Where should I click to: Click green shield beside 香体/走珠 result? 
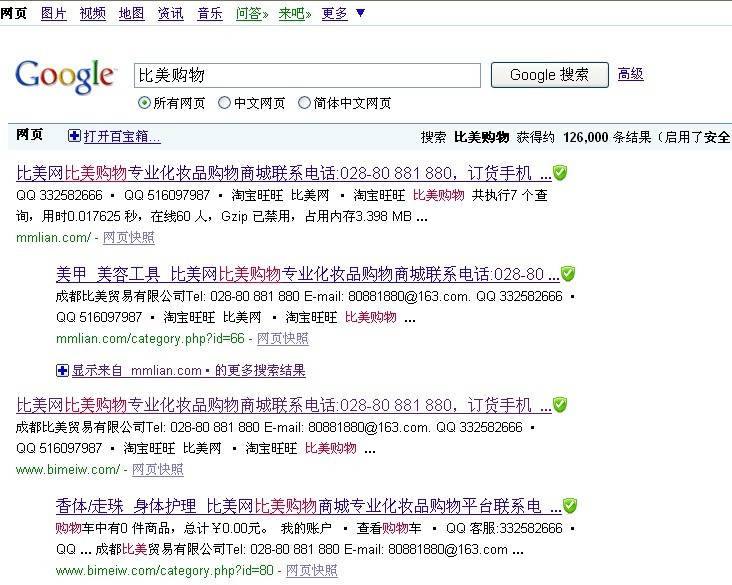click(x=570, y=506)
